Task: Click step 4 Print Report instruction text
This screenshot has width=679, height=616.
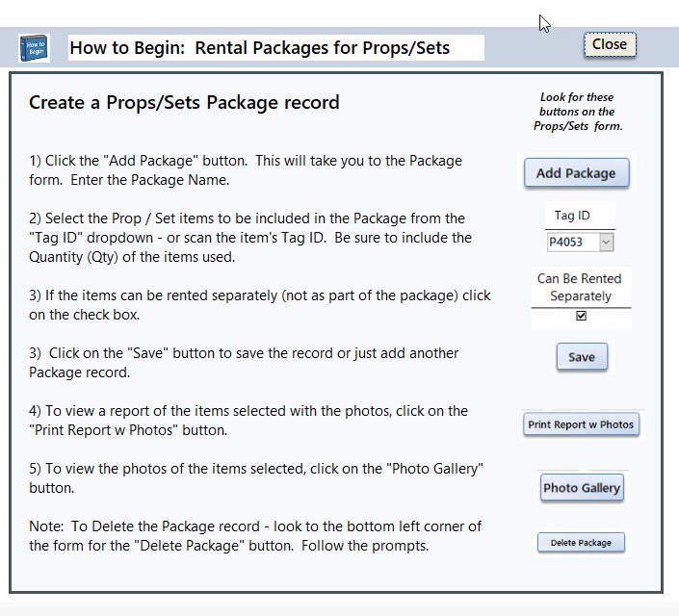Action: (248, 421)
